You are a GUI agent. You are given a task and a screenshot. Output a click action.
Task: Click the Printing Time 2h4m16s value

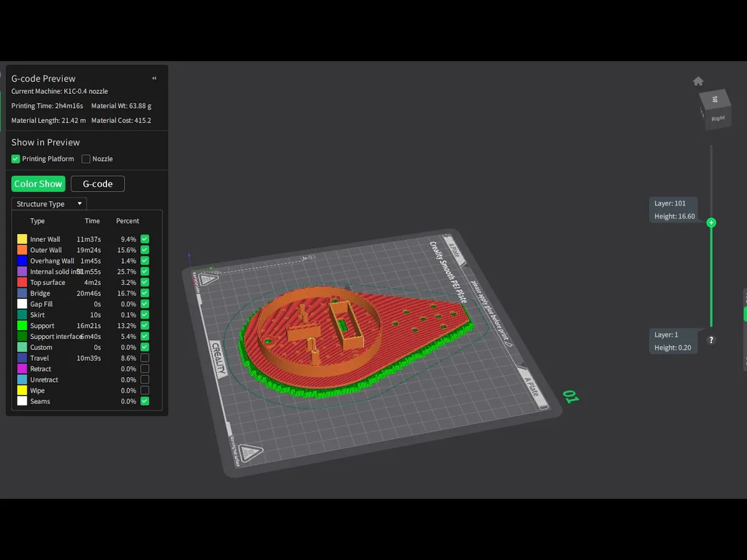pos(68,106)
